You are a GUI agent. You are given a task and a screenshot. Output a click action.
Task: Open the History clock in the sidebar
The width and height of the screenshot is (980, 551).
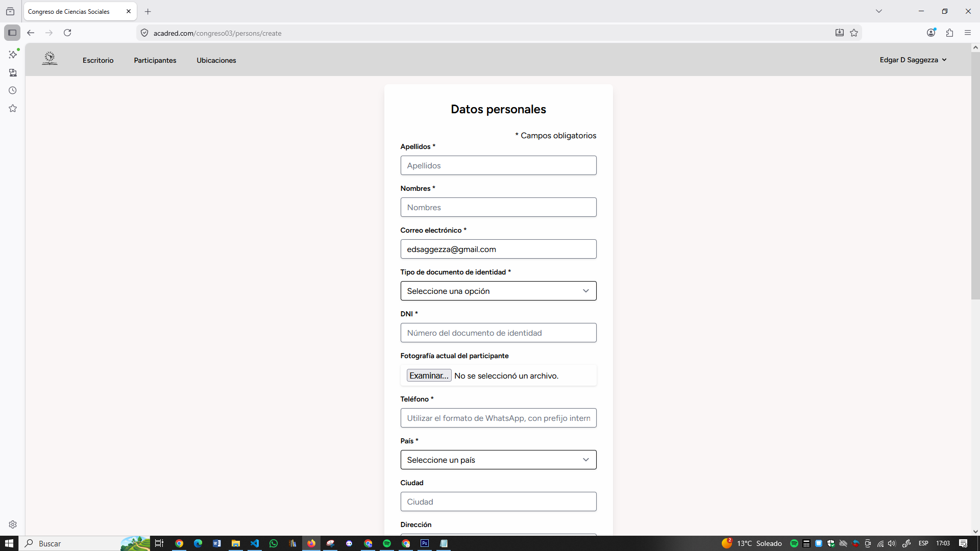coord(13,90)
